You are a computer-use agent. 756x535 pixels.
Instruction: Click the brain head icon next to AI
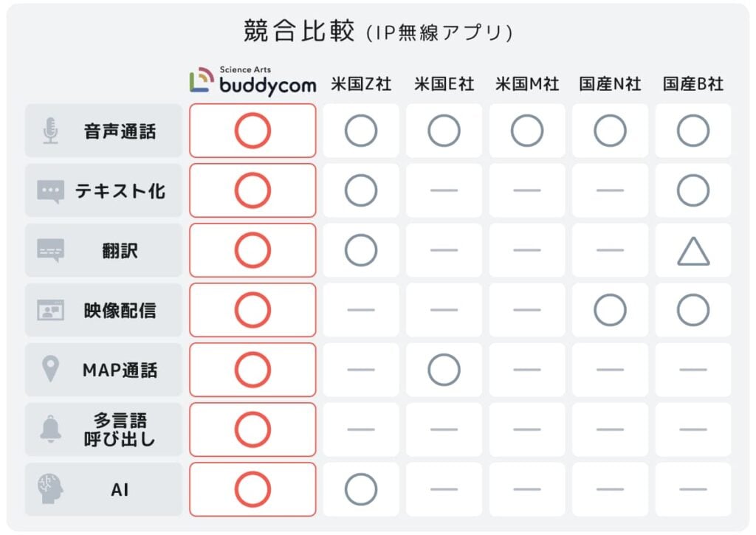coord(51,489)
